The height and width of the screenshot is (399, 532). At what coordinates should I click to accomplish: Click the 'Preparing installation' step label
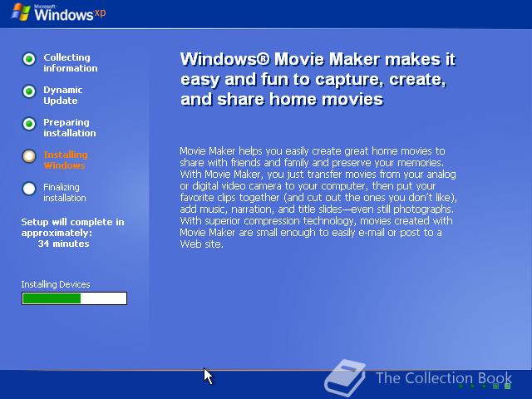click(x=70, y=127)
